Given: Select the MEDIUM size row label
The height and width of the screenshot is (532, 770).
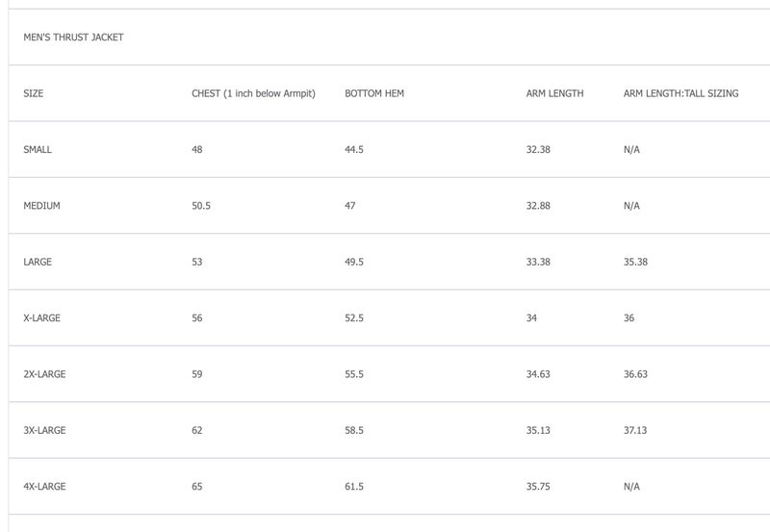Looking at the screenshot, I should tap(41, 206).
